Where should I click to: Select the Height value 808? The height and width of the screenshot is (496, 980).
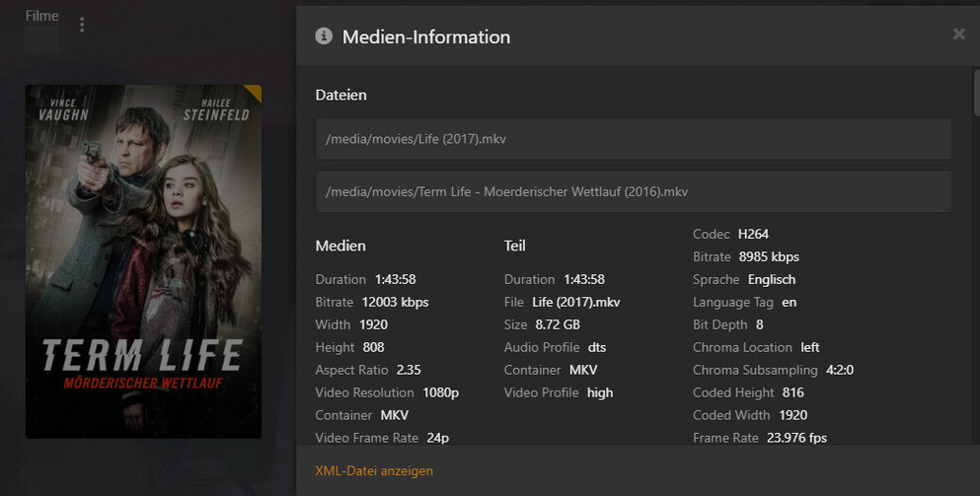click(373, 347)
